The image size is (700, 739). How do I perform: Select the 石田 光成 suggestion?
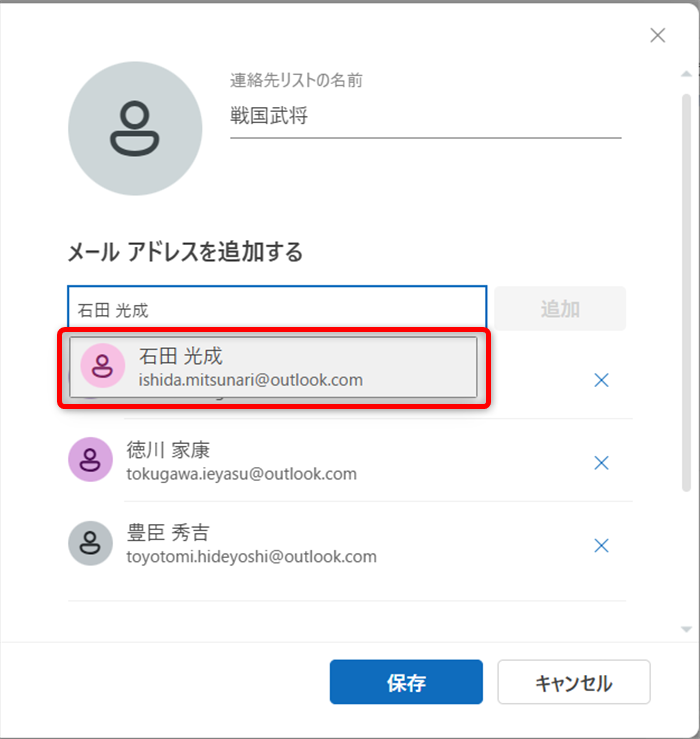pyautogui.click(x=273, y=367)
